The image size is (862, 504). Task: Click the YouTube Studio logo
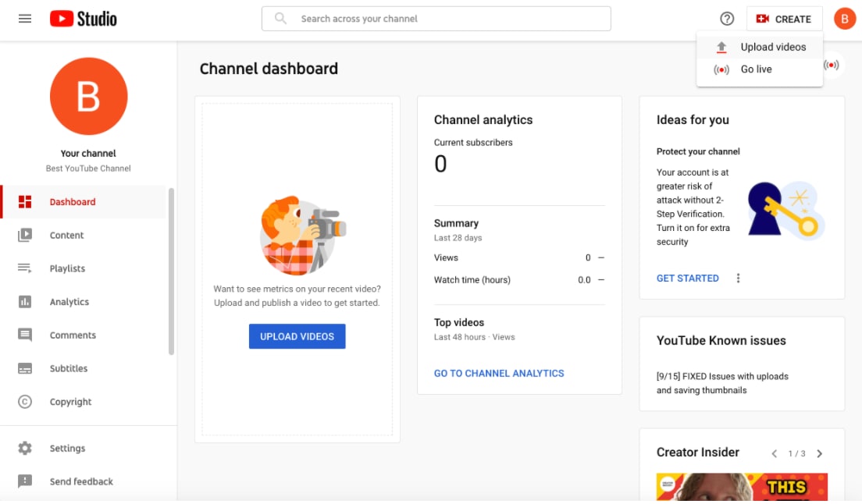(83, 19)
